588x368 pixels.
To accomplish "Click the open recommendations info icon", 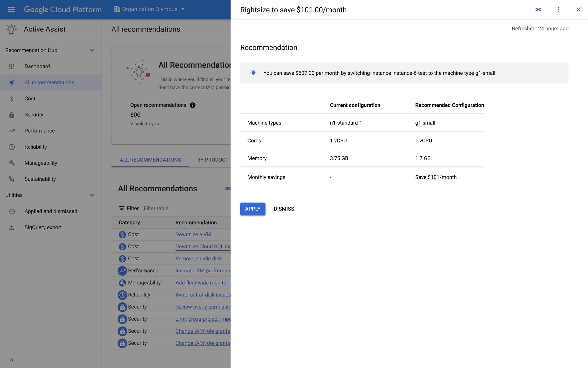I will (193, 105).
